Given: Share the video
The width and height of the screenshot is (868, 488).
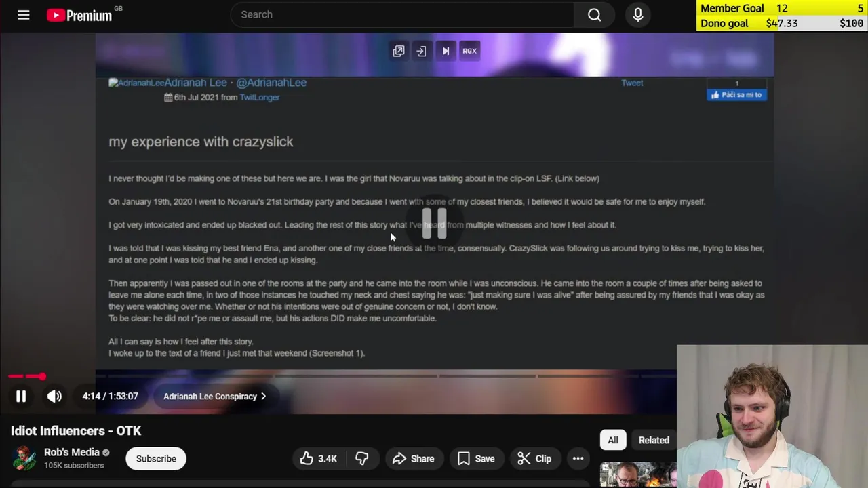Looking at the screenshot, I should click(413, 459).
